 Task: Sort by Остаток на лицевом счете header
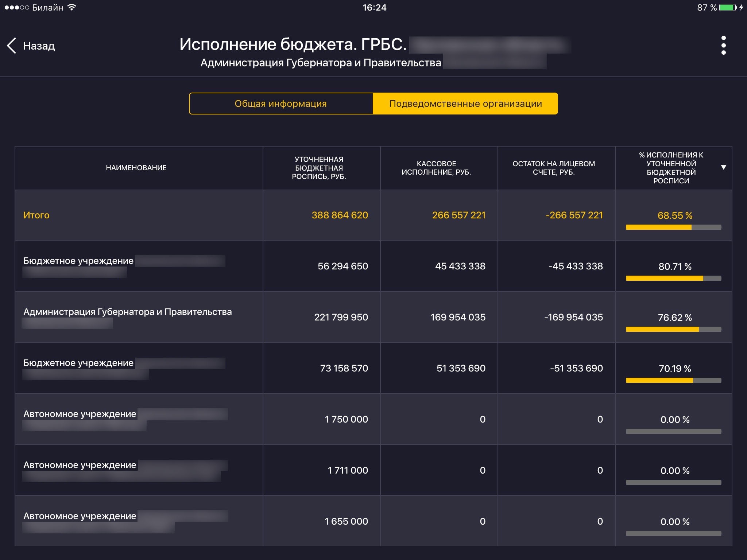coord(557,168)
